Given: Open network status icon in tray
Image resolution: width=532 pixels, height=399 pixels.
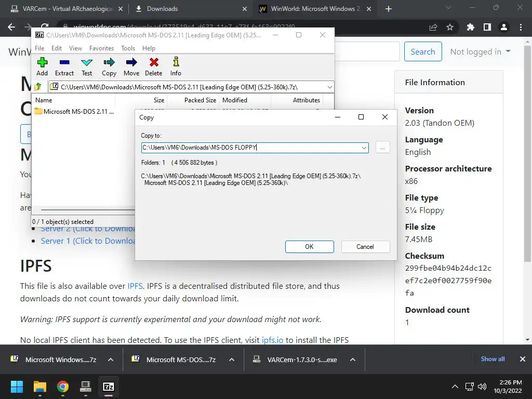Looking at the screenshot, I should tap(470, 387).
